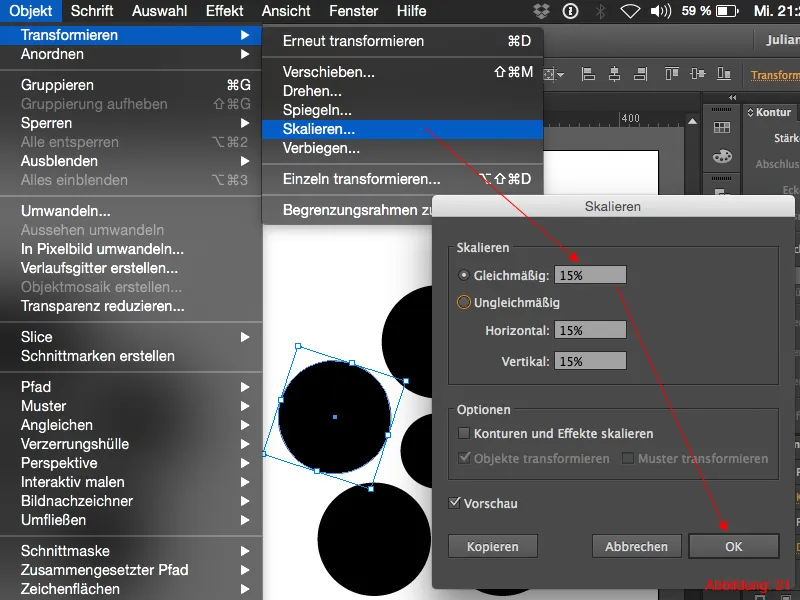Screen dimensions: 800x600
Task: Open the Effekt menu
Action: click(x=224, y=11)
